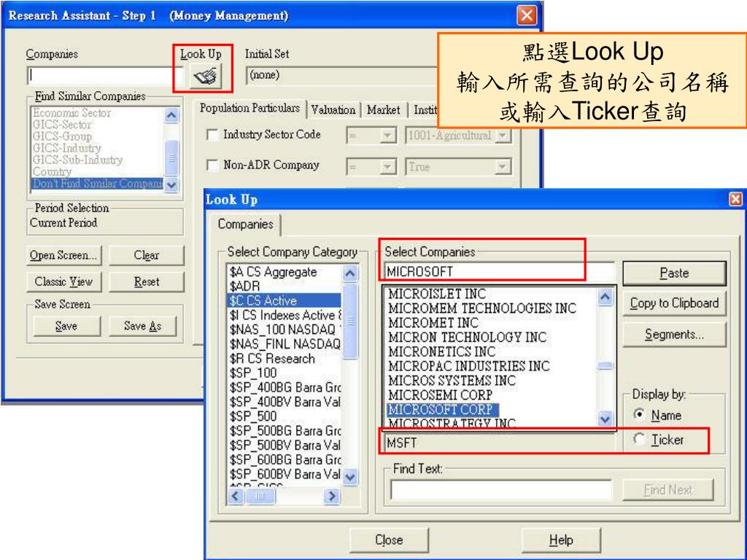Select MICROSEMI CORP in the list
This screenshot has height=560, width=747.
pyautogui.click(x=440, y=394)
